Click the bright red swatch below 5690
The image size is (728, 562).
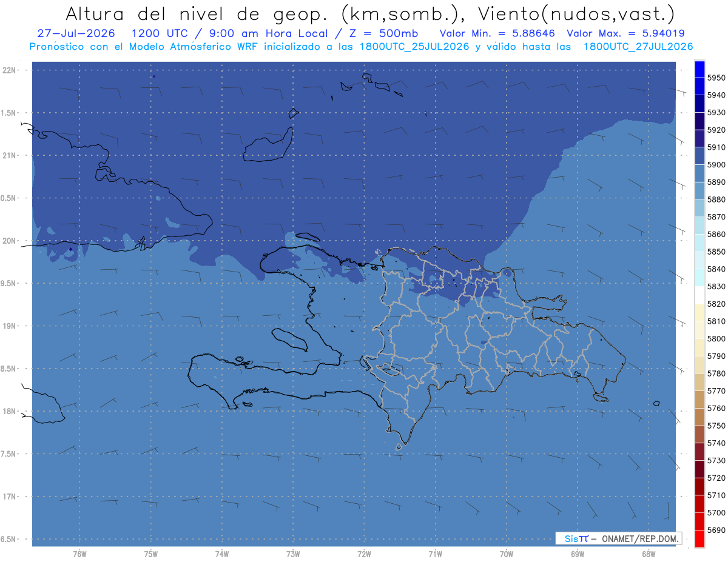coord(699,538)
